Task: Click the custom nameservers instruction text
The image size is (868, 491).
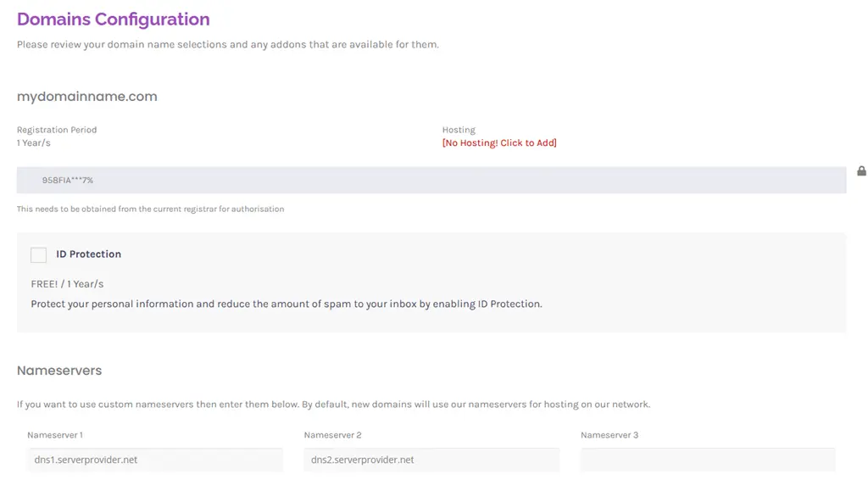Action: click(x=333, y=404)
